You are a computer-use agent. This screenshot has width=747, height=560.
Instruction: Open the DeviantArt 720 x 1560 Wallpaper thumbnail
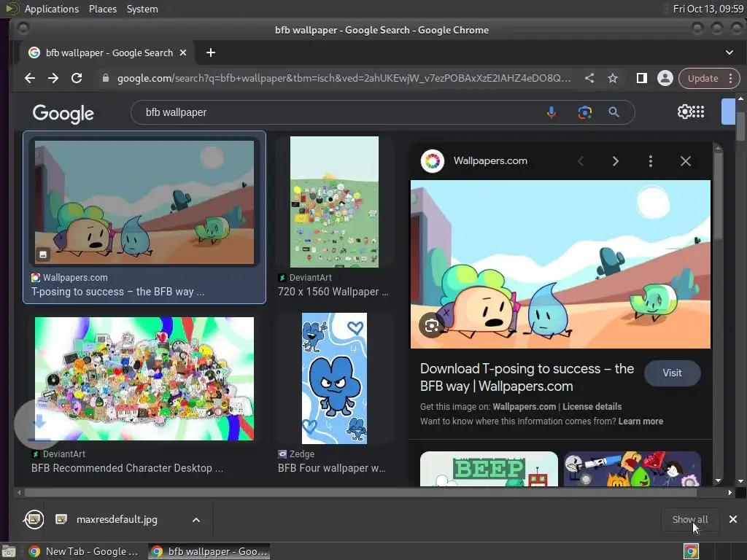pyautogui.click(x=334, y=202)
